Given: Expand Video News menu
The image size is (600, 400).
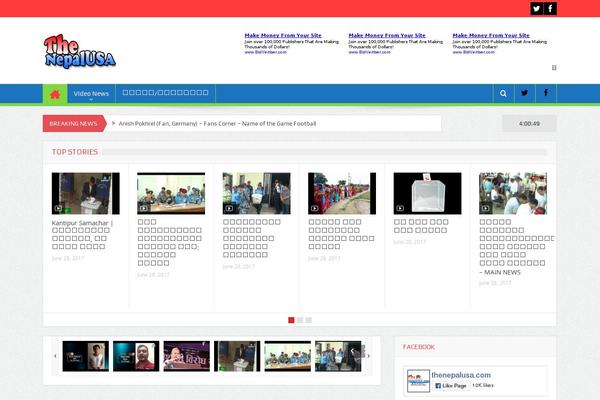Looking at the screenshot, I should tap(91, 94).
